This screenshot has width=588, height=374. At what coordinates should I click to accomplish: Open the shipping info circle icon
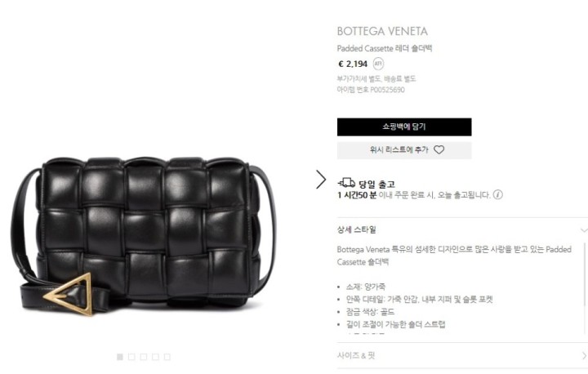[x=497, y=194]
